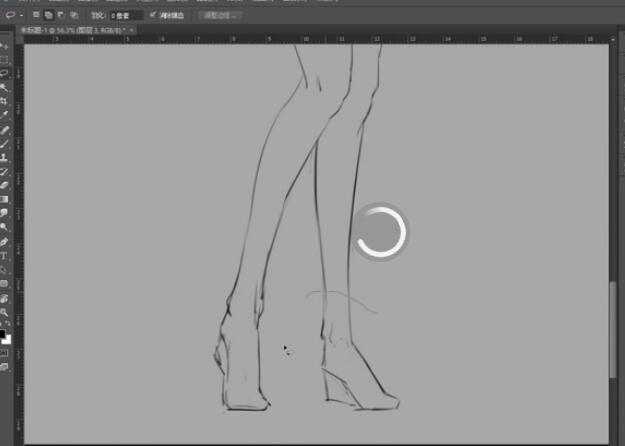Select the Pen tool
Image resolution: width=625 pixels, height=446 pixels.
4,242
